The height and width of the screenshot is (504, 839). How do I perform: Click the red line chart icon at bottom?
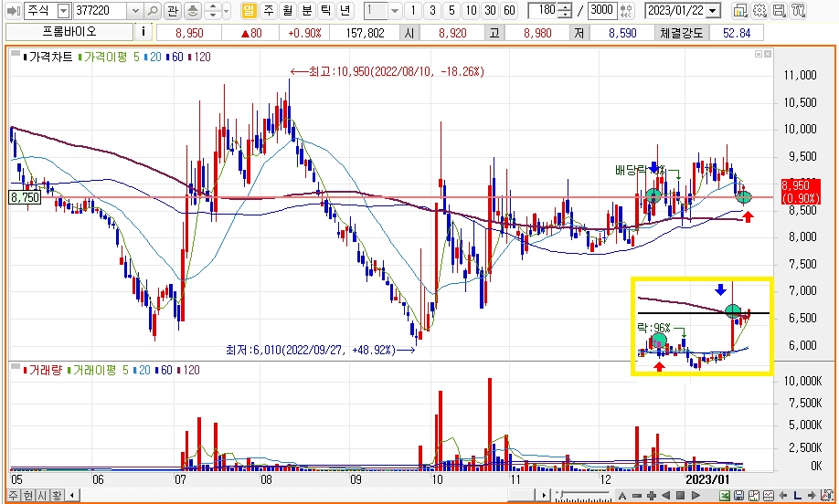769,496
